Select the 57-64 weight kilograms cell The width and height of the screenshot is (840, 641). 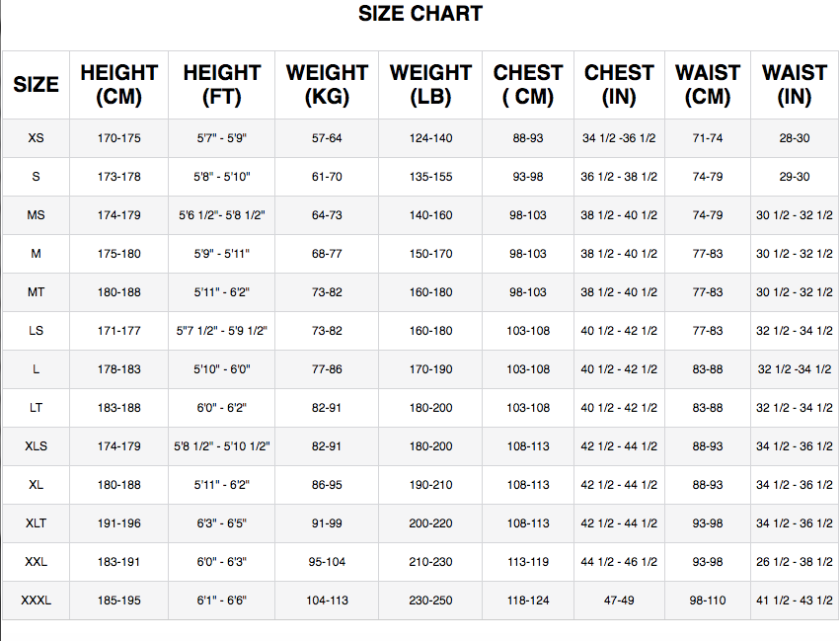[x=327, y=138]
